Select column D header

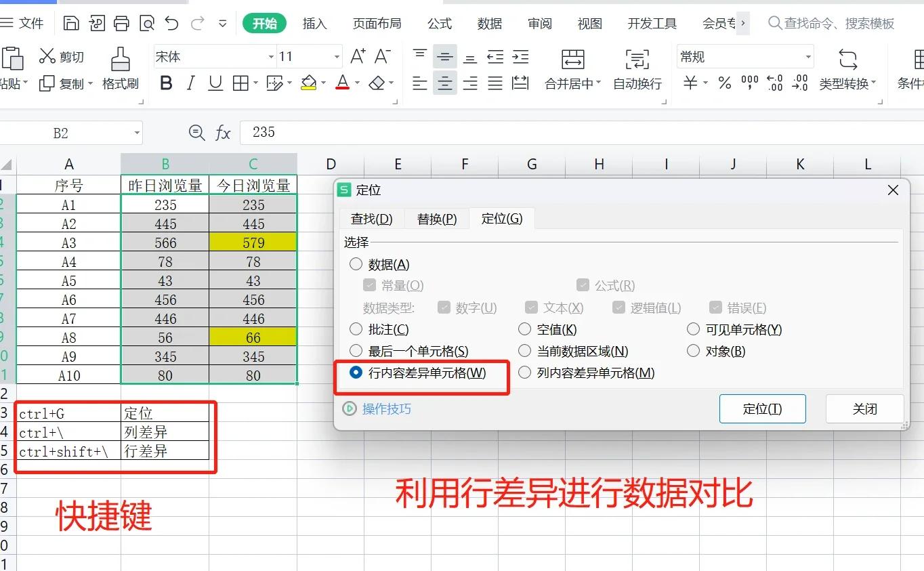point(331,164)
